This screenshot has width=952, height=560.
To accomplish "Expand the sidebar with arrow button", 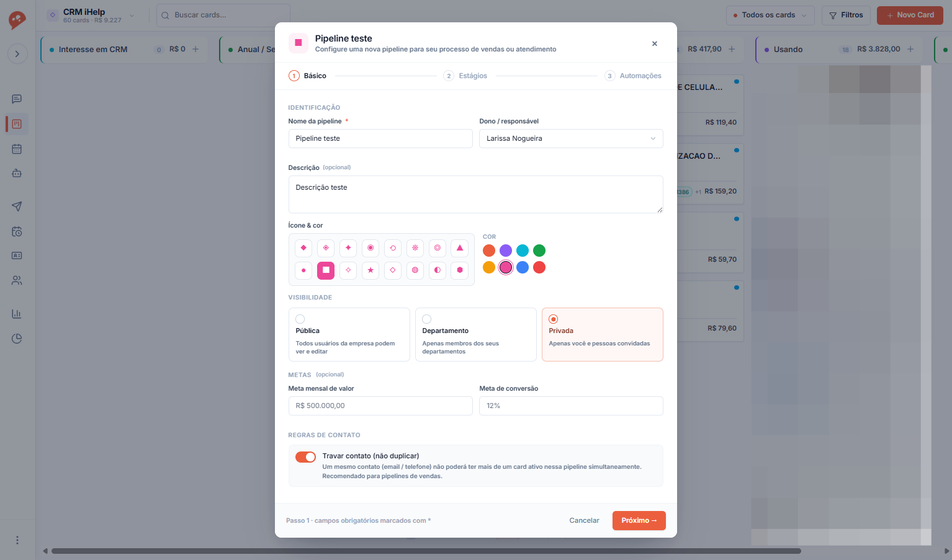I will click(x=17, y=54).
